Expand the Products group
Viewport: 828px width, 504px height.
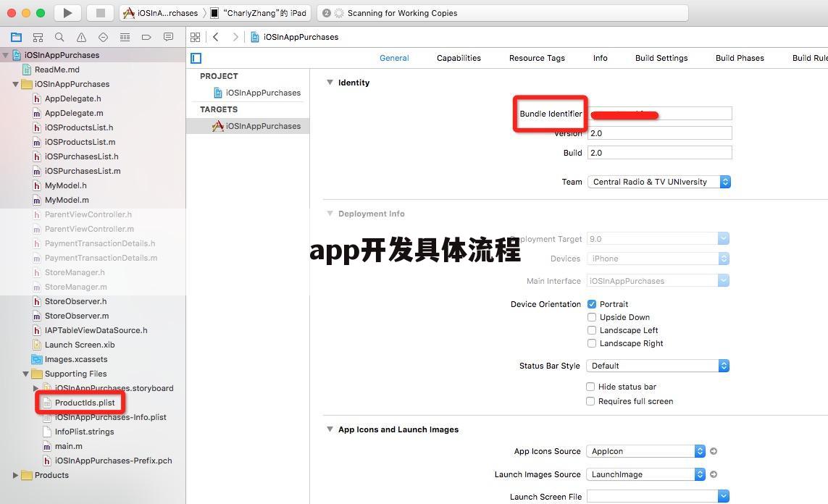pos(15,475)
